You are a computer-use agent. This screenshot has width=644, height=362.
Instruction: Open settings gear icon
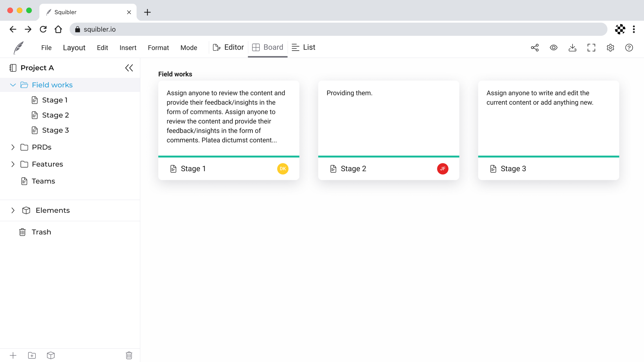(610, 48)
